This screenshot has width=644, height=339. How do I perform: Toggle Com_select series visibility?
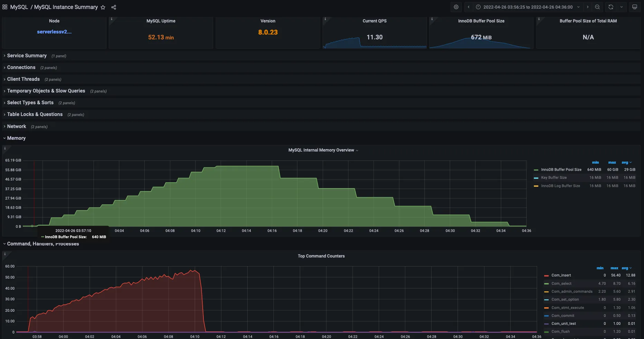tap(561, 284)
